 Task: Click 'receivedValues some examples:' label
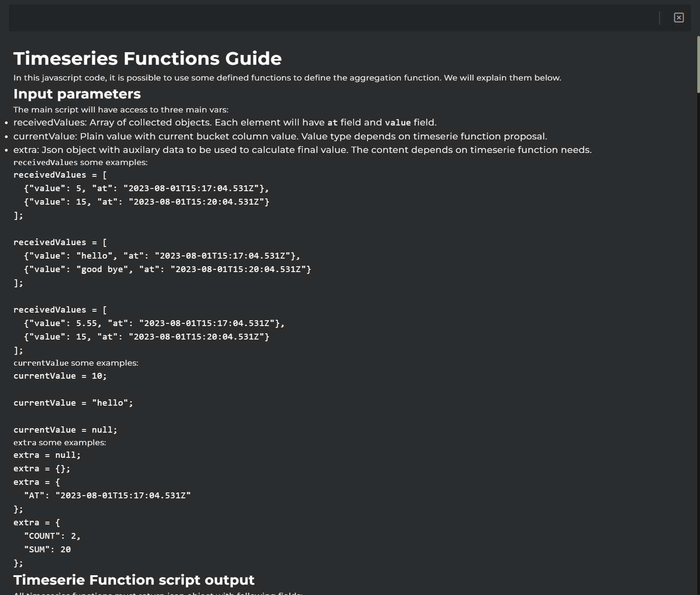click(81, 162)
